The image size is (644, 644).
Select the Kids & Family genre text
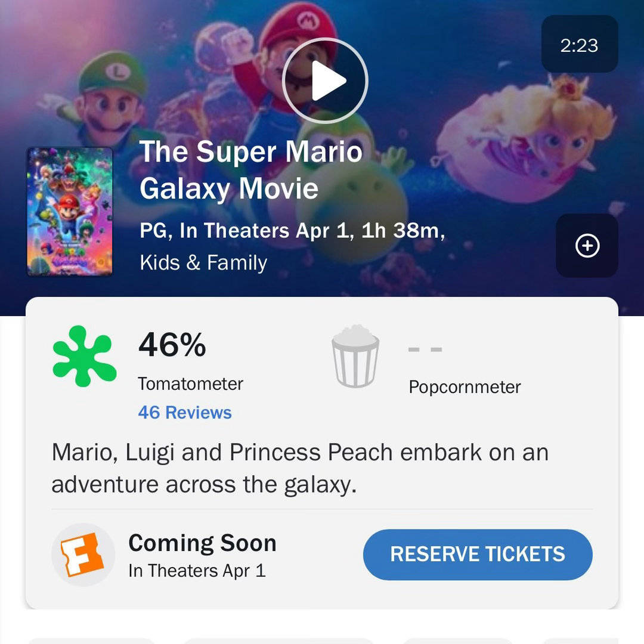[x=204, y=262]
